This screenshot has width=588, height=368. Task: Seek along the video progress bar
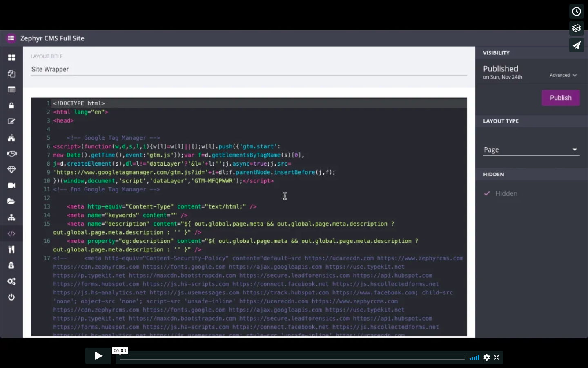pos(292,357)
